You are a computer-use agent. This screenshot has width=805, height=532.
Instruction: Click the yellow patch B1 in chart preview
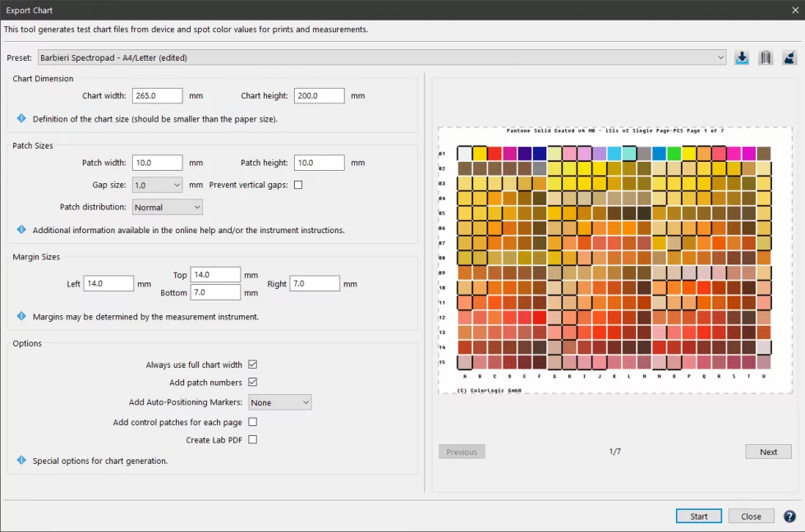pos(480,154)
